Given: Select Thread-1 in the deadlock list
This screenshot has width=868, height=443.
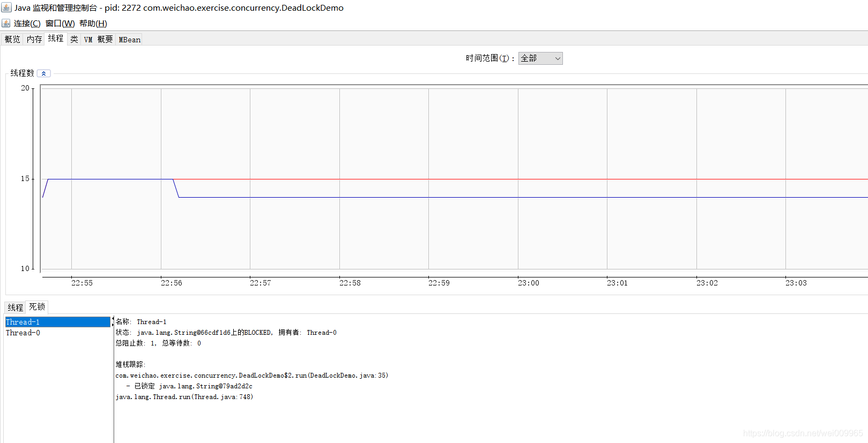Looking at the screenshot, I should [58, 322].
